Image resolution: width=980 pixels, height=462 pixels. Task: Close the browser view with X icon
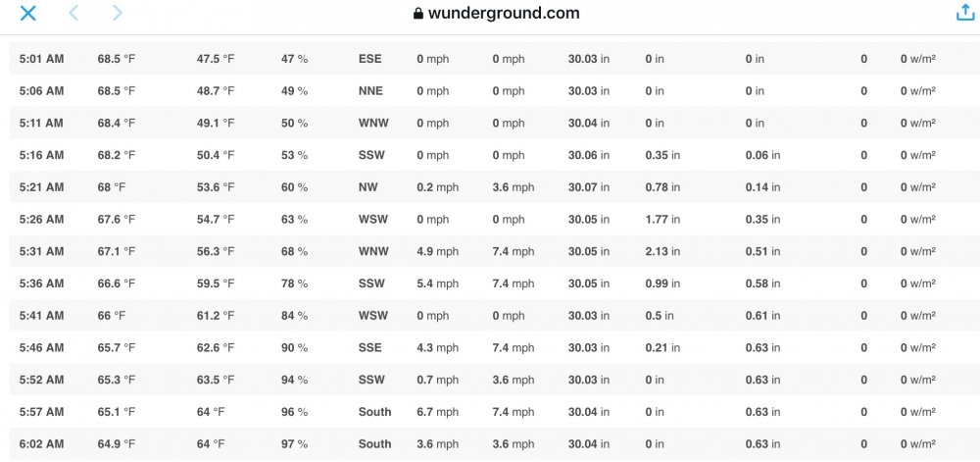(x=28, y=13)
